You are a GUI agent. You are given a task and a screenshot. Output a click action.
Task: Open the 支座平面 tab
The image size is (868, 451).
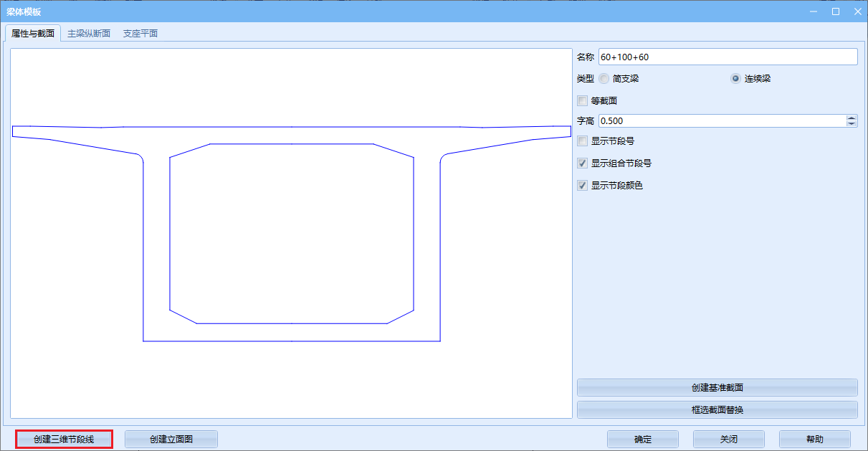click(x=140, y=34)
